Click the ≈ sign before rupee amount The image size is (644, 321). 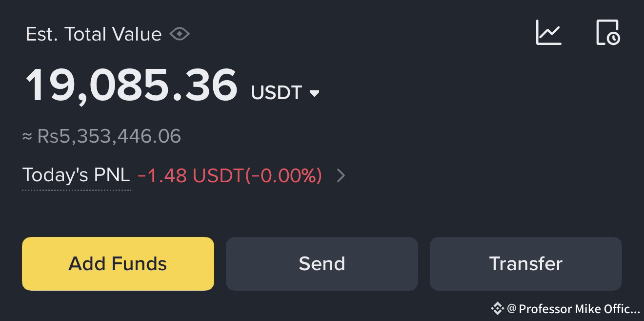pos(27,137)
